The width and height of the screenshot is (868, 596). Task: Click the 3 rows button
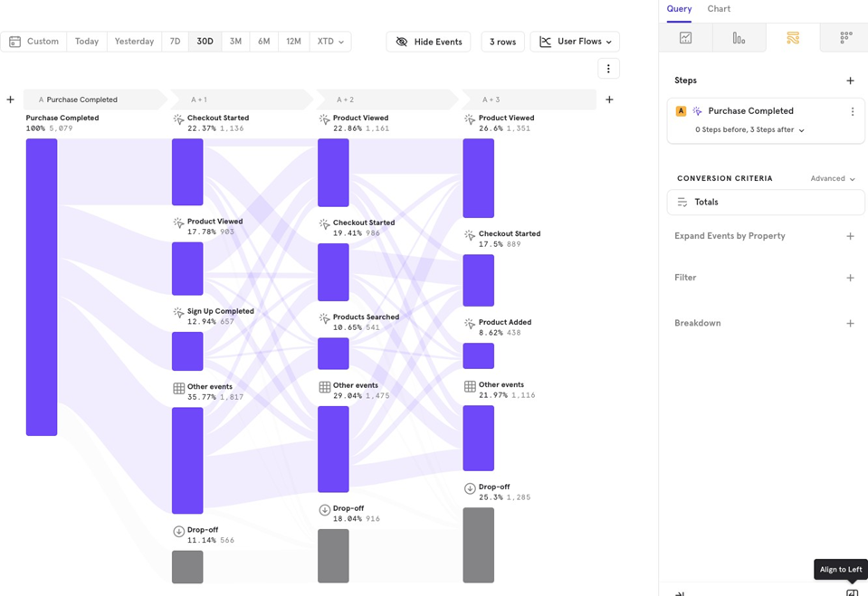[502, 42]
